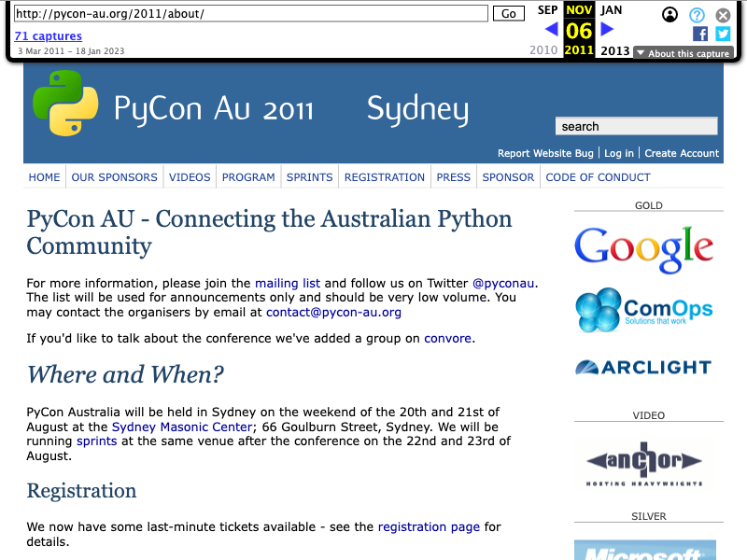Click the Go button
Viewport: 747px width, 560px height.
coord(509,13)
